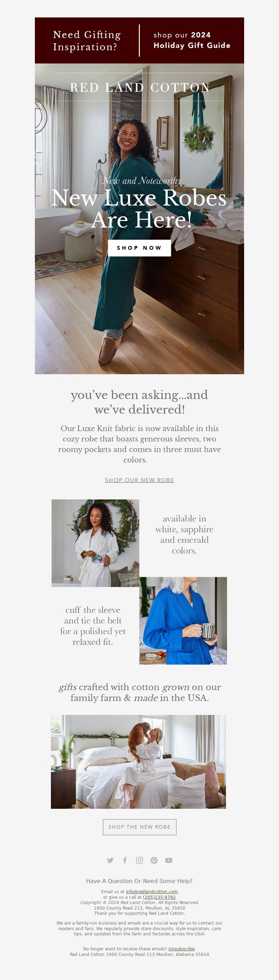Open the Pinterest social icon
Image resolution: width=279 pixels, height=980 pixels.
tap(154, 860)
